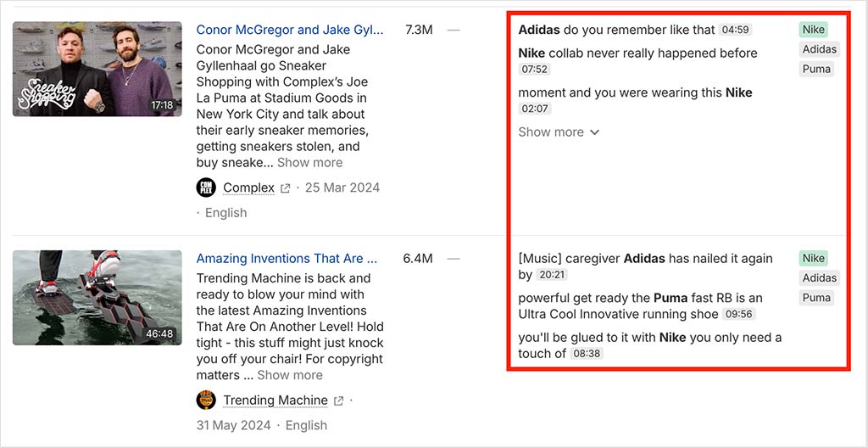The width and height of the screenshot is (868, 448).
Task: Select the Puma tag in the Conor McGregor row
Action: (816, 70)
